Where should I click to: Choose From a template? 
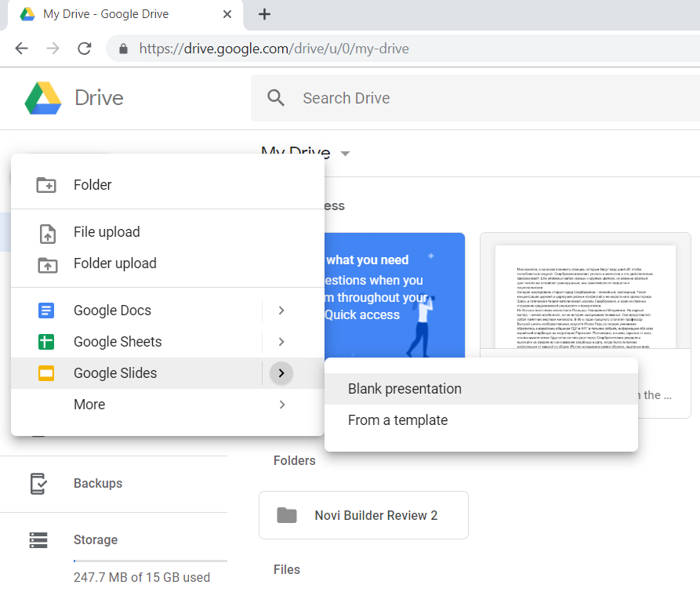397,420
